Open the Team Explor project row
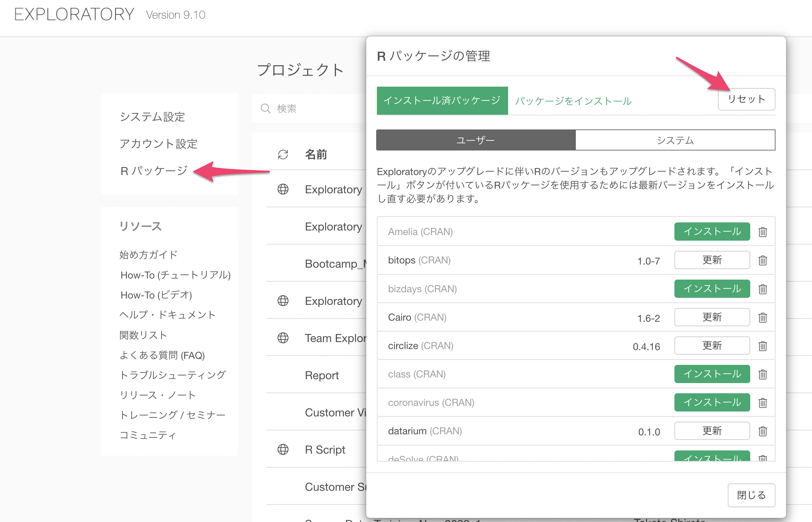Screen dimensions: 812x522 pyautogui.click(x=335, y=338)
